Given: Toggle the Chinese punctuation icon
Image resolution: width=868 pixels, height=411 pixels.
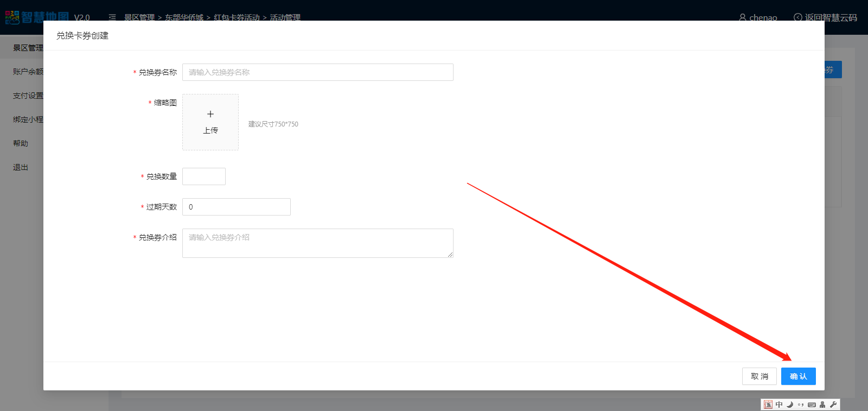Looking at the screenshot, I should coord(801,404).
